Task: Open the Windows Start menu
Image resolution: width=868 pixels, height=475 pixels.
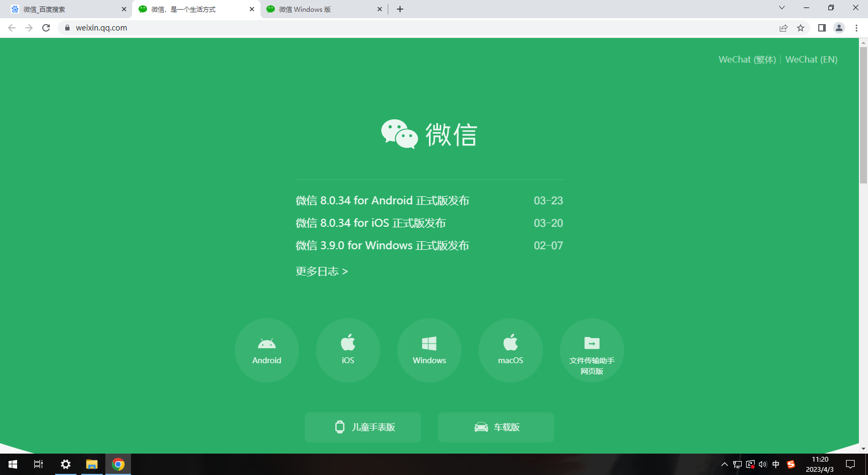Action: click(13, 464)
